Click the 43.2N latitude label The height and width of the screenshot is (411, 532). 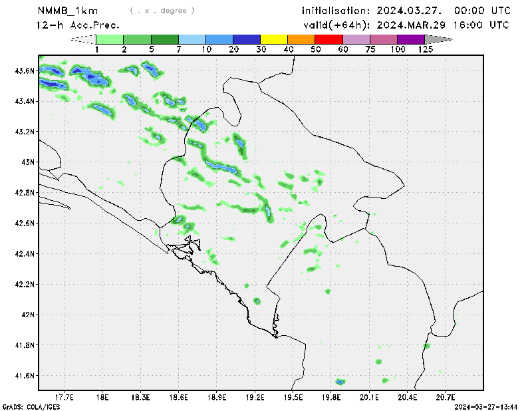coord(25,132)
